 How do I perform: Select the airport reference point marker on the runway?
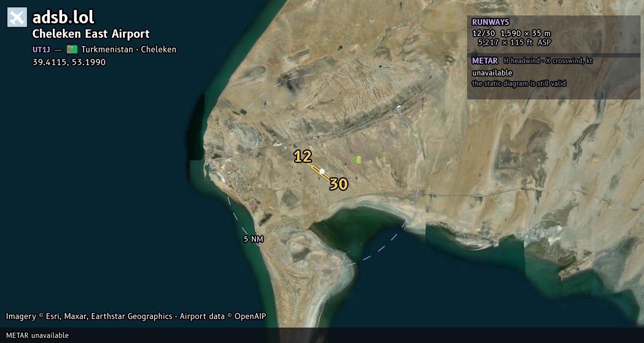pos(322,171)
